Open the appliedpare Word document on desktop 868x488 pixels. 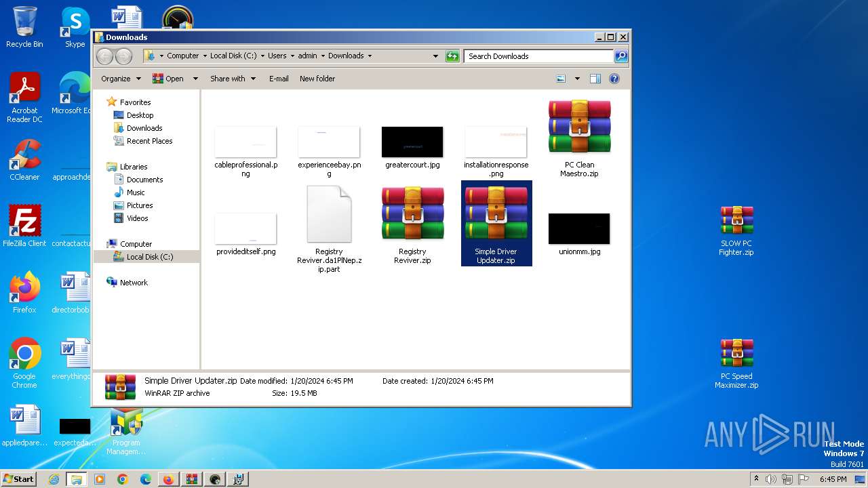click(x=24, y=426)
